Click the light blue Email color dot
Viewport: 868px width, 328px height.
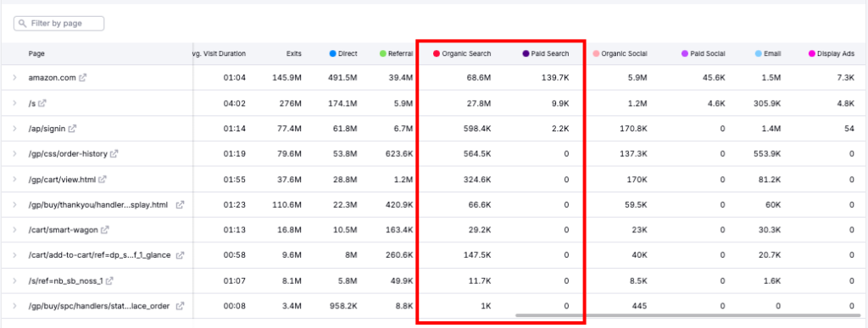coord(758,53)
